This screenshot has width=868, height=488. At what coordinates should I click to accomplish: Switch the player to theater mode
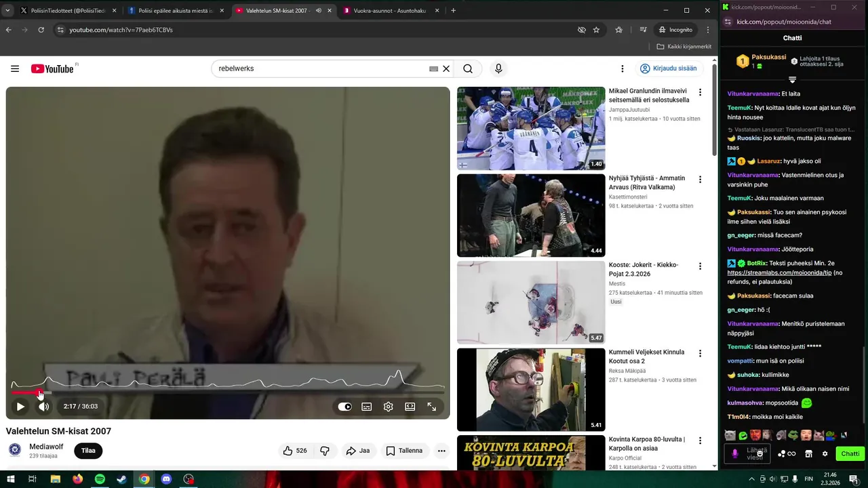click(410, 407)
